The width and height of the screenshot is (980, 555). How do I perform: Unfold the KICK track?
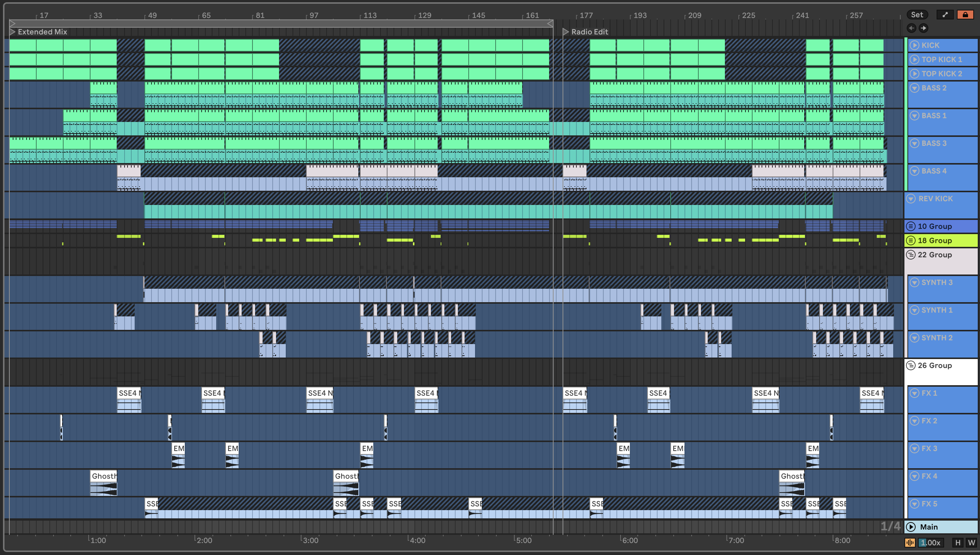click(x=915, y=45)
